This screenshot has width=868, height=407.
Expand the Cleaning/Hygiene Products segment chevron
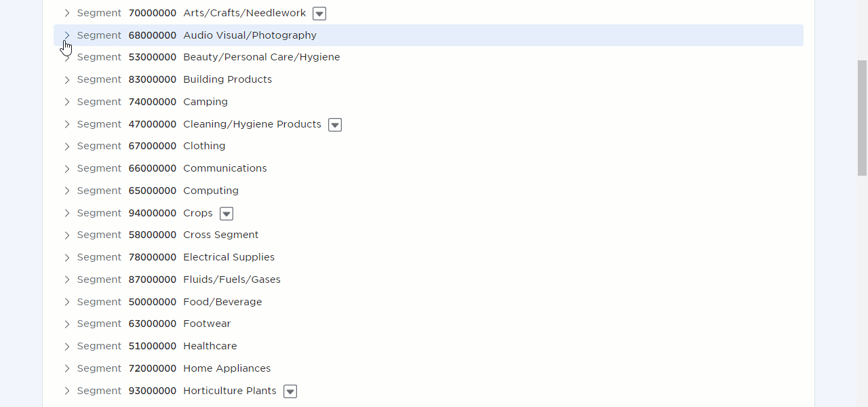(x=66, y=124)
